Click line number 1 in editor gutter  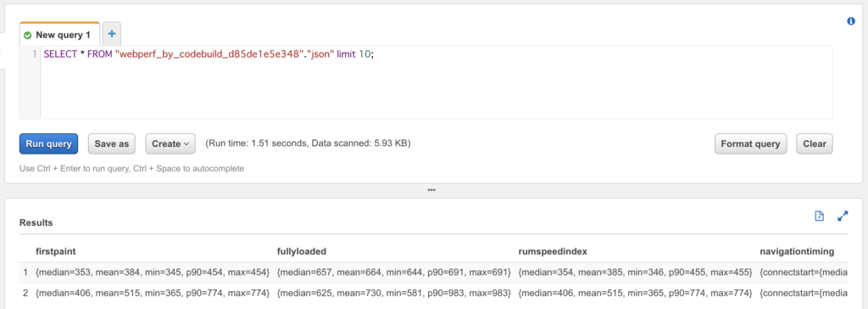point(34,55)
